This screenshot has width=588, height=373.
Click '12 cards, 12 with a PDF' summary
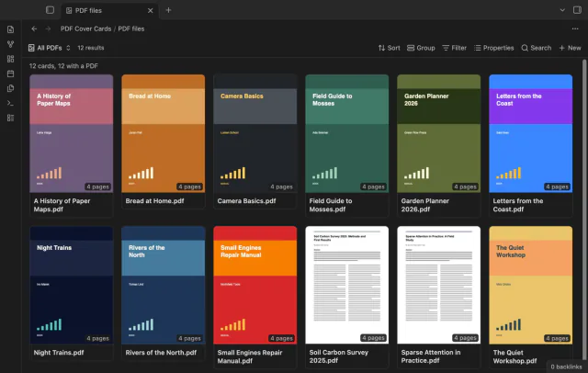(x=63, y=66)
